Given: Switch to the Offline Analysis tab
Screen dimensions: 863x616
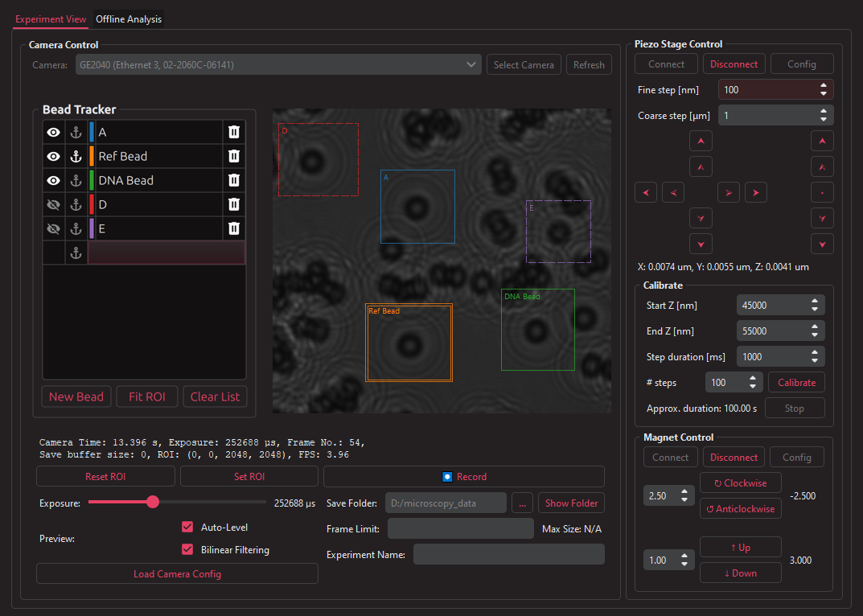Looking at the screenshot, I should click(129, 19).
